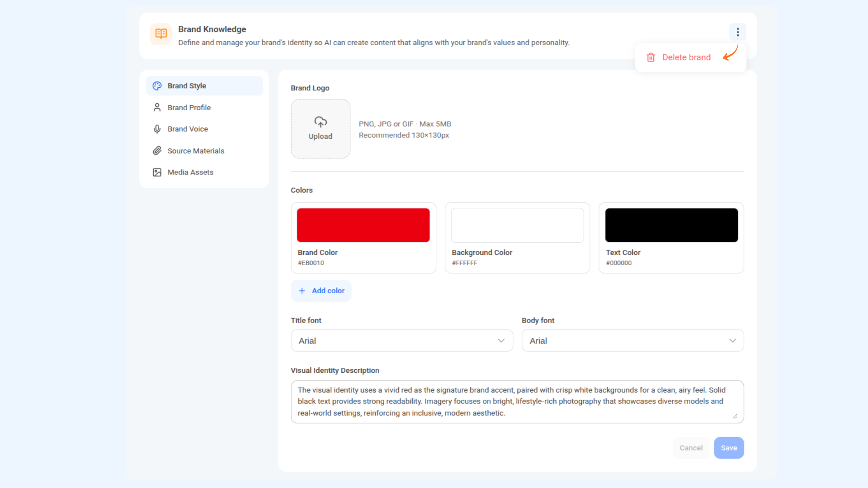The image size is (868, 488).
Task: Click the cloud upload icon
Action: point(321,122)
